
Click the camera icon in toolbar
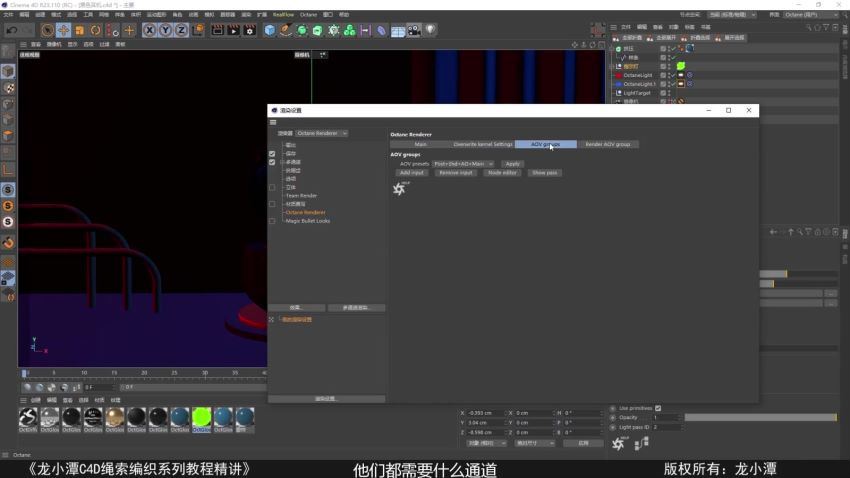click(414, 30)
